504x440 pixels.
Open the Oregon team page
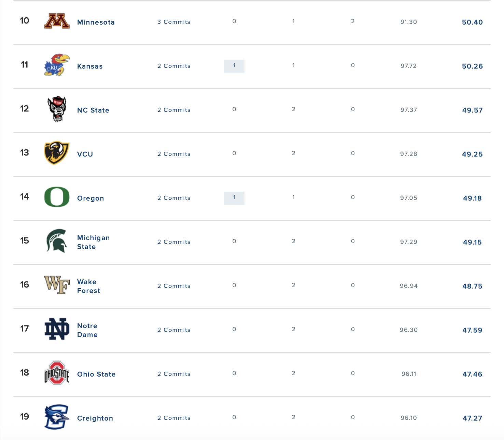pos(90,198)
